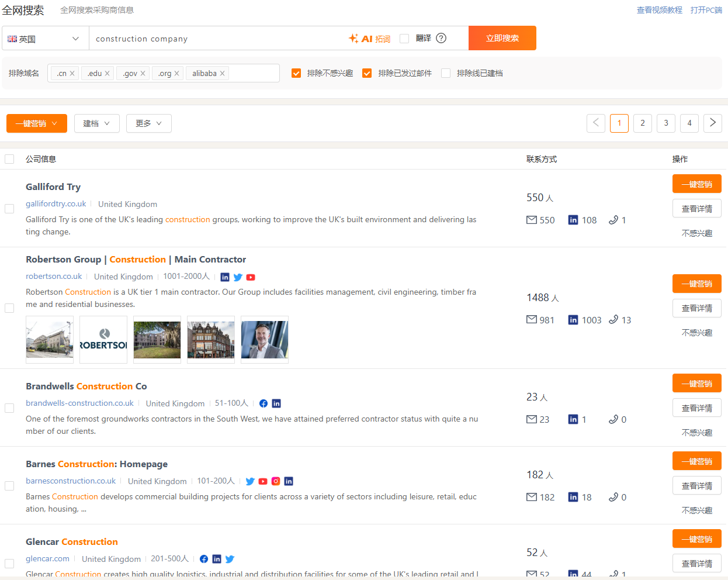The height and width of the screenshot is (580, 728).
Task: Open 查看视频教程 link
Action: (x=660, y=10)
